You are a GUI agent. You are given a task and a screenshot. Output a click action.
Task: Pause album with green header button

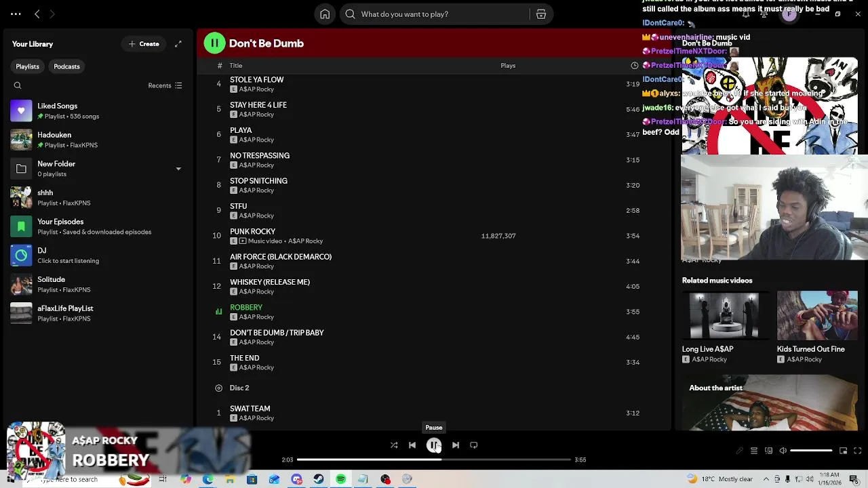coord(214,43)
